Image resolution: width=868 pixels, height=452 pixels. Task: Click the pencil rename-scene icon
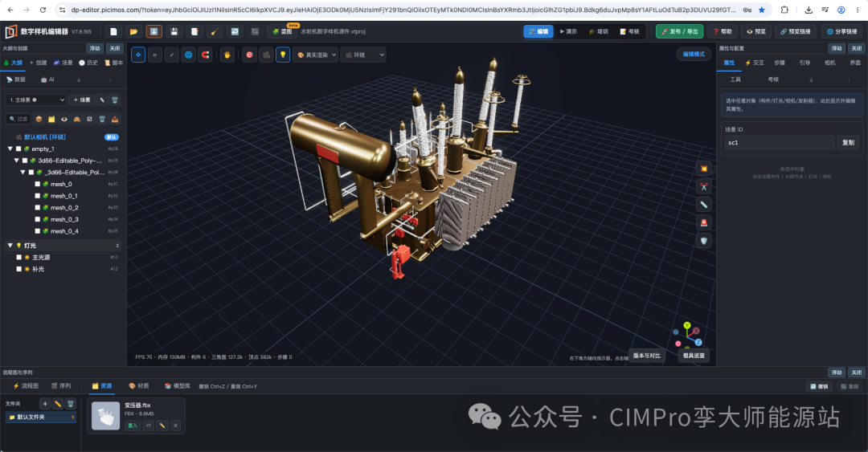pyautogui.click(x=102, y=100)
